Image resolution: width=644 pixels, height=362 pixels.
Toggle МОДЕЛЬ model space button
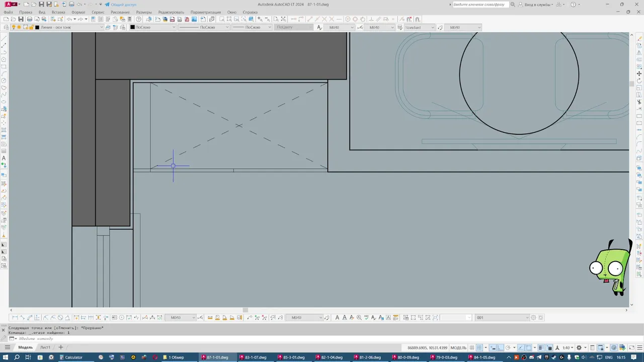coord(458,347)
